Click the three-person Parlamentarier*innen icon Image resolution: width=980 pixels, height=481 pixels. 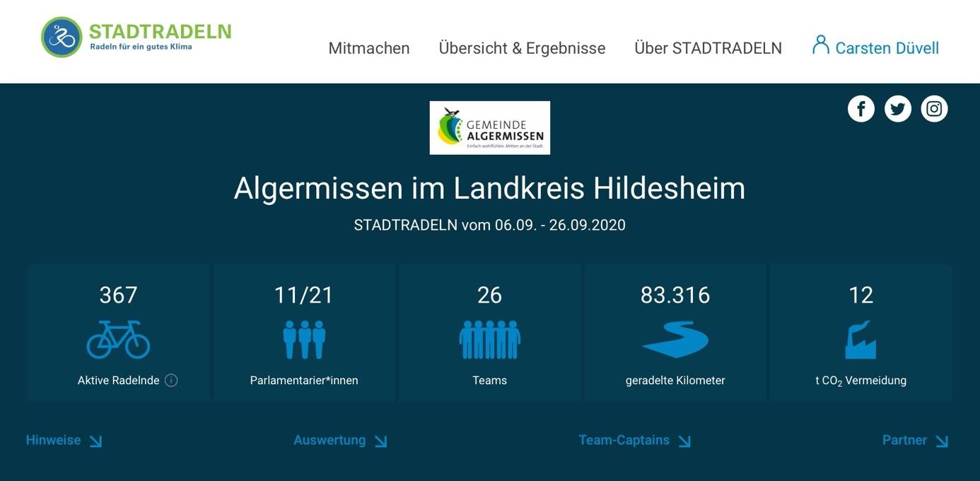tap(304, 340)
